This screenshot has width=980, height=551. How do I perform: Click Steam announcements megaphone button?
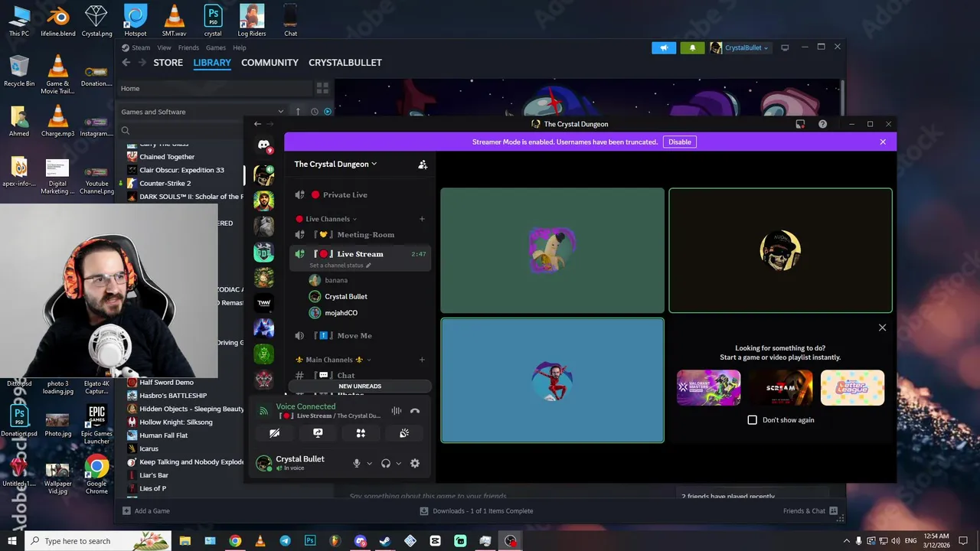tap(664, 47)
